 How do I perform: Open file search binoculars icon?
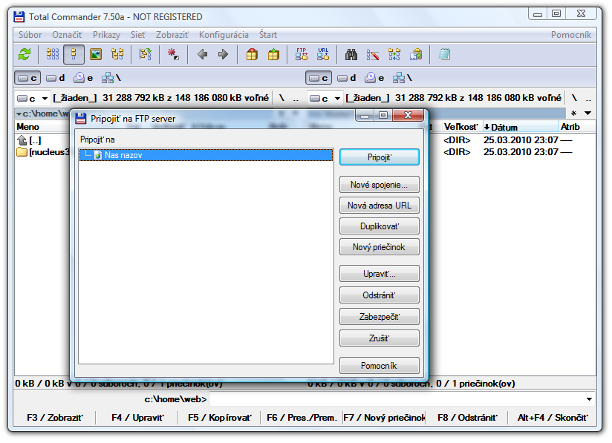pyautogui.click(x=351, y=54)
